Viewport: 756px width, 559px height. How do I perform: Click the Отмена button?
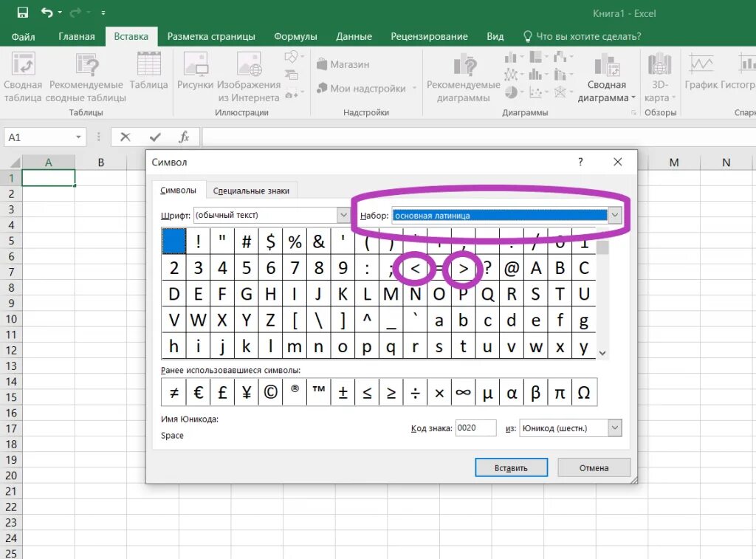[x=594, y=468]
